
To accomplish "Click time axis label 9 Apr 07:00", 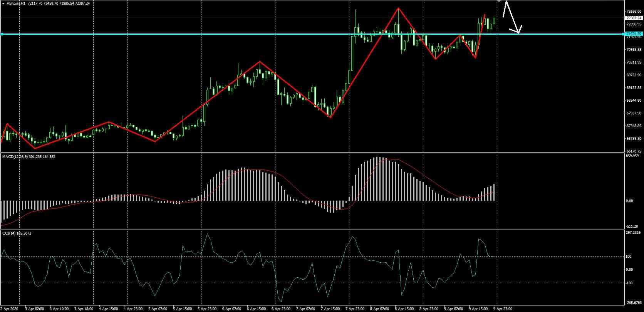I will [x=453, y=309].
